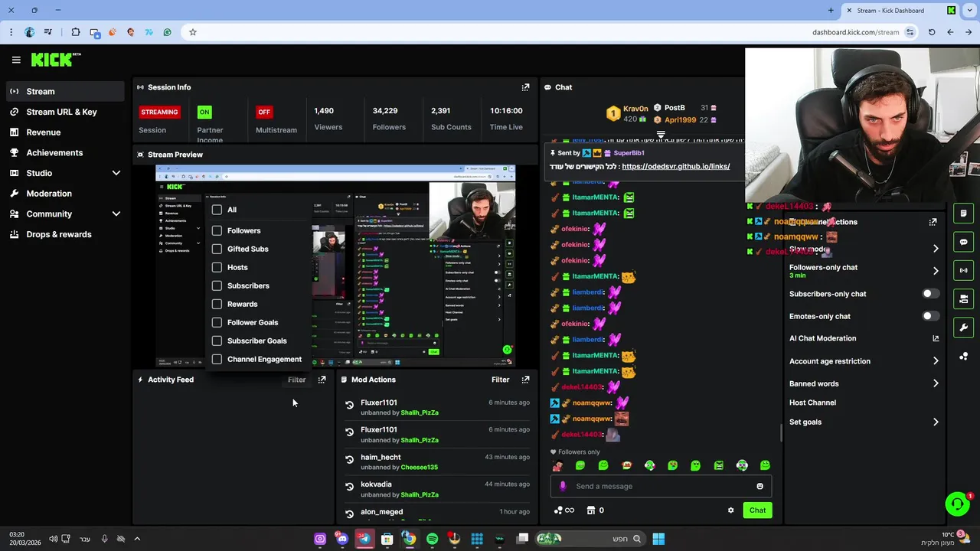
Task: Click undo icon for haim_hecht mod action
Action: click(349, 460)
